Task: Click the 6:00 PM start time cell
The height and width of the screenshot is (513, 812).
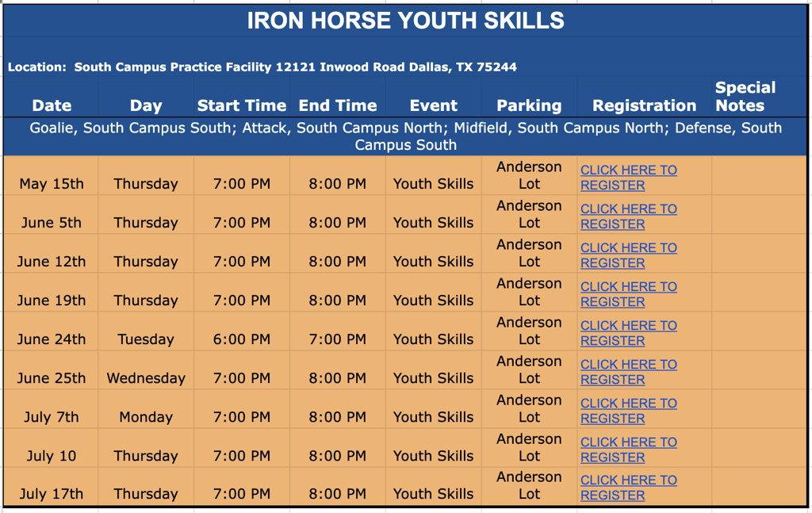Action: (x=241, y=339)
